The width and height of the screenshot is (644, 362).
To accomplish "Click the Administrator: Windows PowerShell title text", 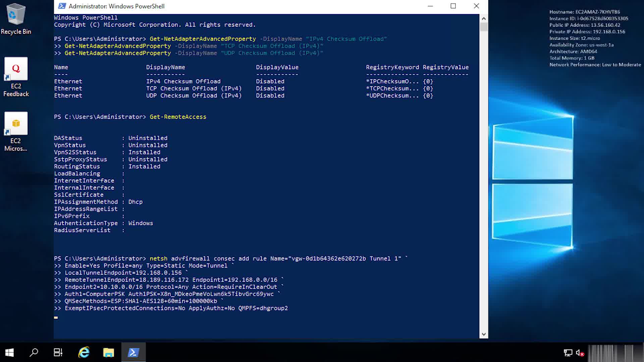I will 116,6.
